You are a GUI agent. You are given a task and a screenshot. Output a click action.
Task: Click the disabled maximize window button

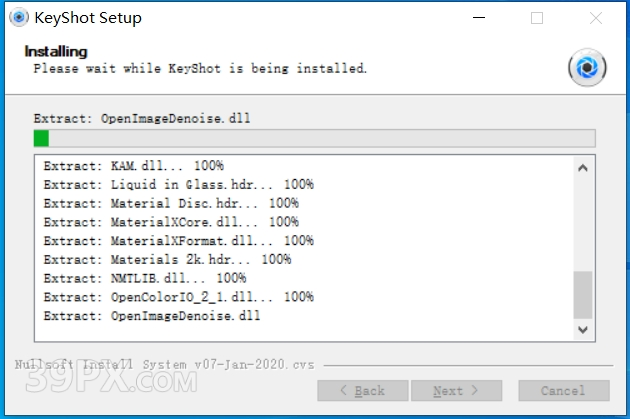click(537, 18)
